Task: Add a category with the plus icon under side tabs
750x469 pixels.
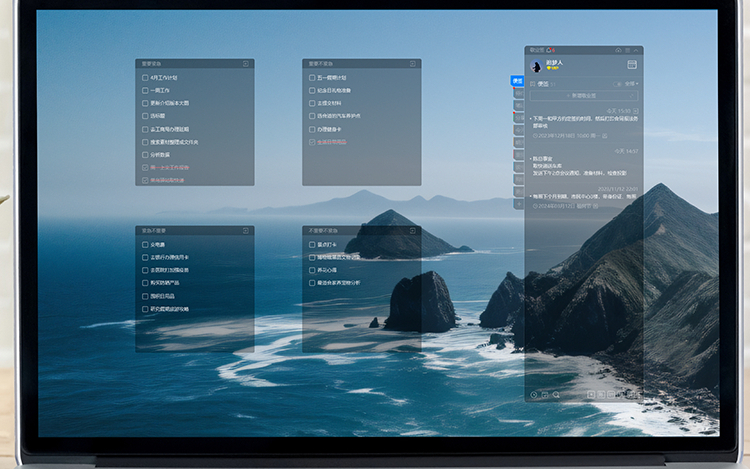Action: pos(518,204)
